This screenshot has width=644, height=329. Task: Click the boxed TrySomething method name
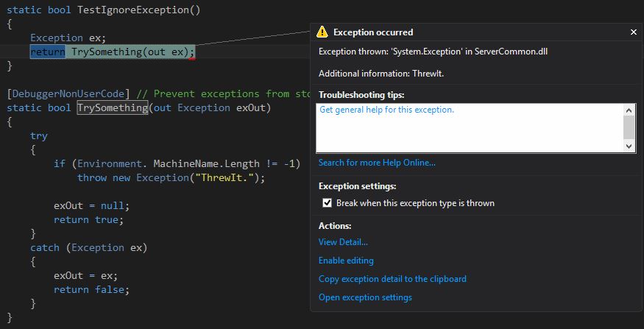click(x=113, y=108)
